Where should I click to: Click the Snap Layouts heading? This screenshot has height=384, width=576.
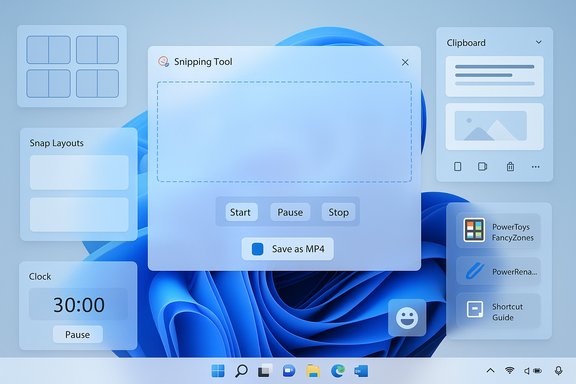pos(57,143)
